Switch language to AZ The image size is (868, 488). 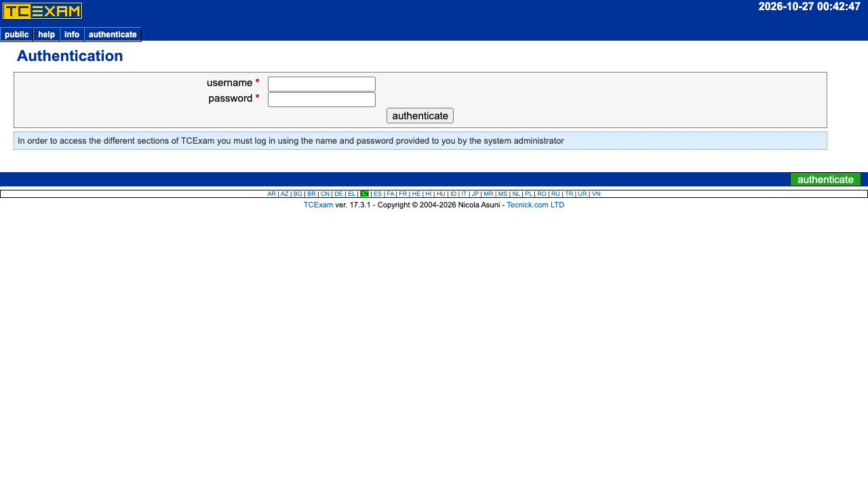pos(285,194)
